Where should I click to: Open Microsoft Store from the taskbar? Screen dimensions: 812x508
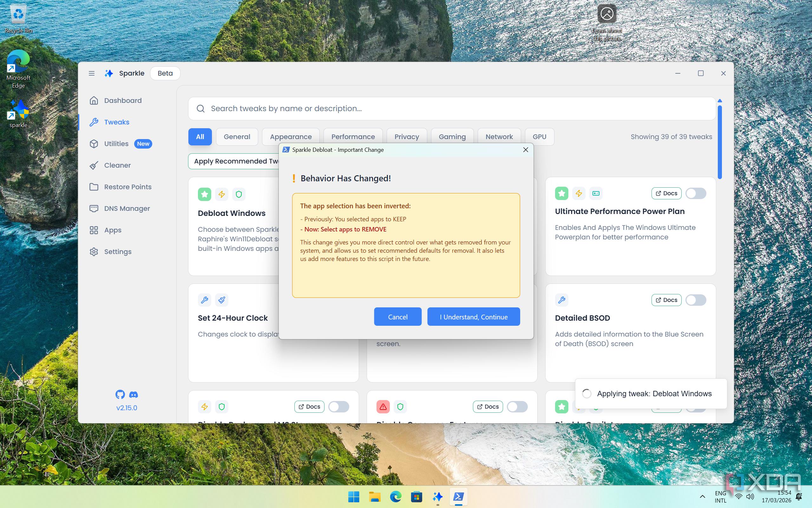(x=416, y=497)
